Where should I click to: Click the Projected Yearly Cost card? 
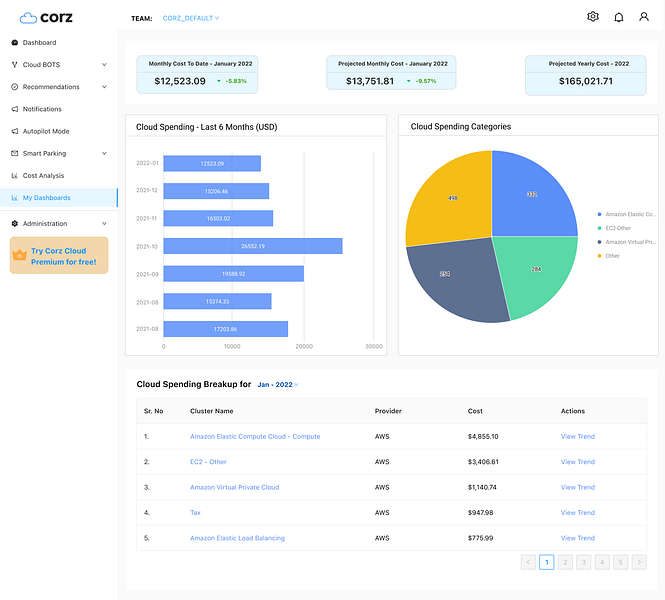586,75
